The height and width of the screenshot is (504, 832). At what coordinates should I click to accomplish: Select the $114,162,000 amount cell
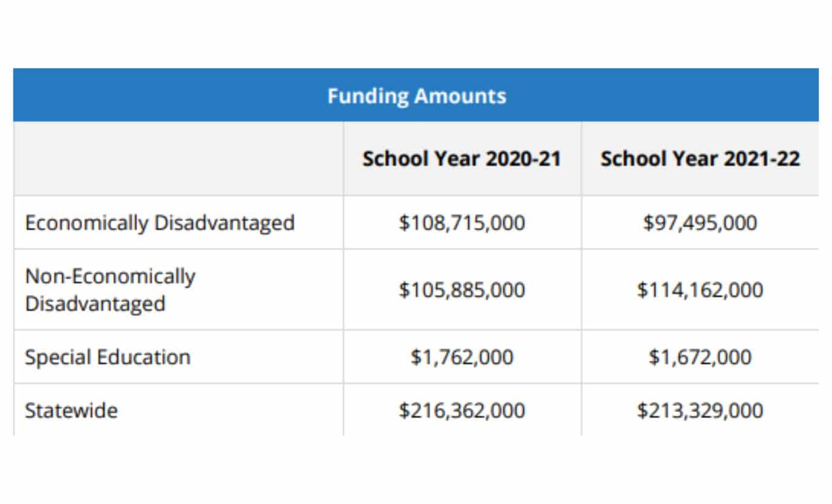coord(700,290)
